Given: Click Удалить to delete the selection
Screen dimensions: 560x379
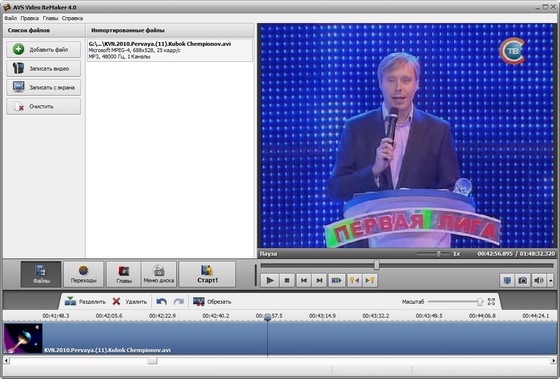Looking at the screenshot, I should 129,302.
